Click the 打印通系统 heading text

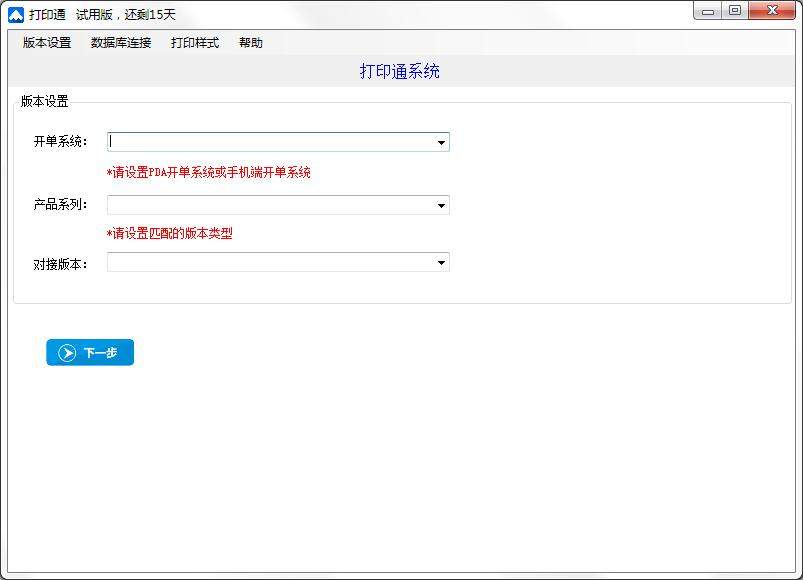click(x=400, y=71)
